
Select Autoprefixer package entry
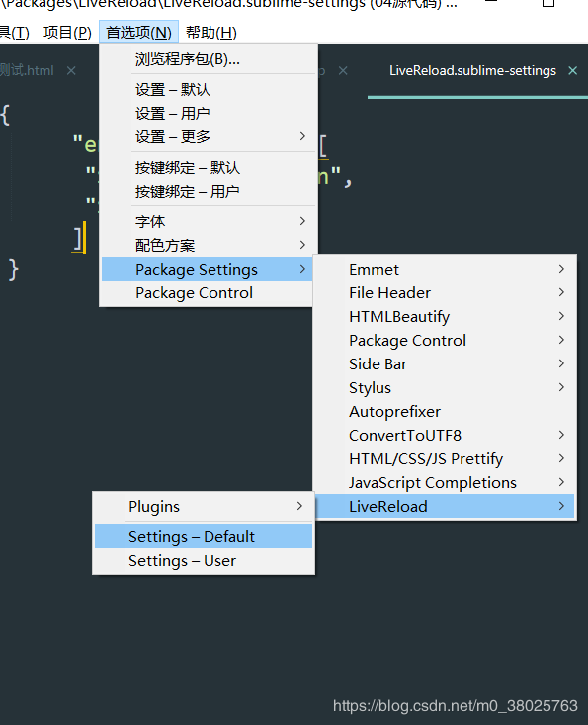[445, 411]
